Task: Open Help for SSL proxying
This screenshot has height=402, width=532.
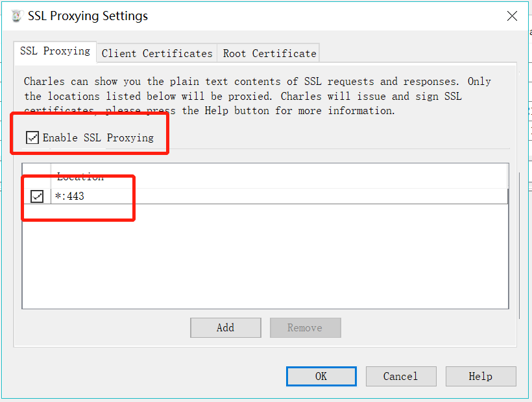Action: [x=480, y=376]
